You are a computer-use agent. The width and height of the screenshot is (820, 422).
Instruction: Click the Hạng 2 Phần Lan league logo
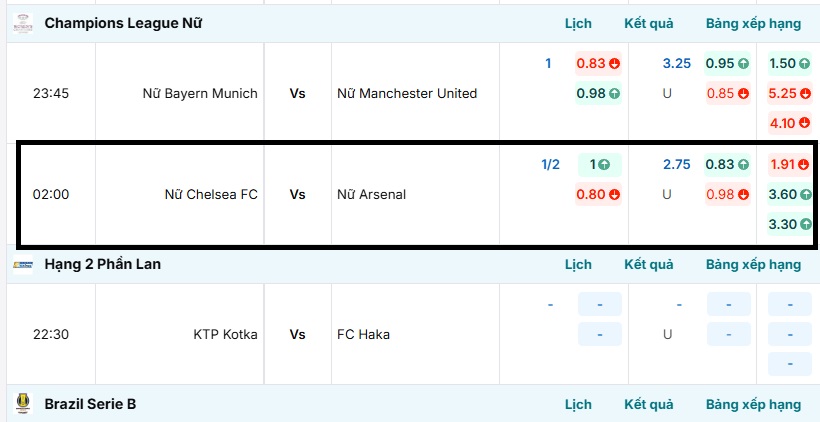click(x=22, y=264)
